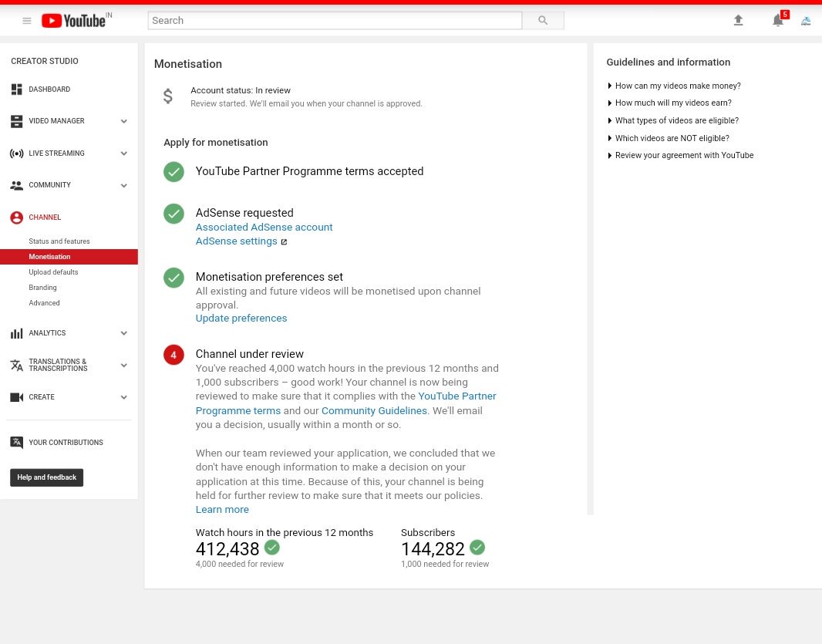Click '1,000 needed for review' text
This screenshot has height=644, width=822.
pos(445,565)
